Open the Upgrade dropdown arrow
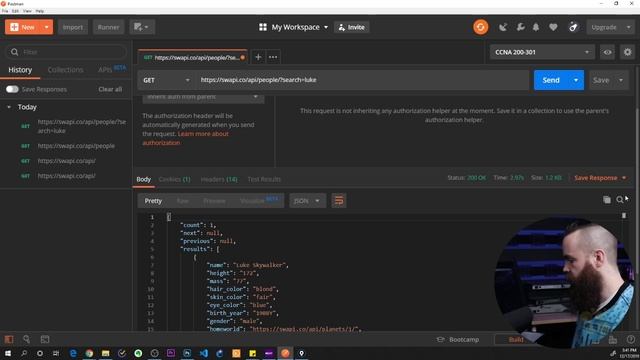640x360 pixels. coord(628,27)
